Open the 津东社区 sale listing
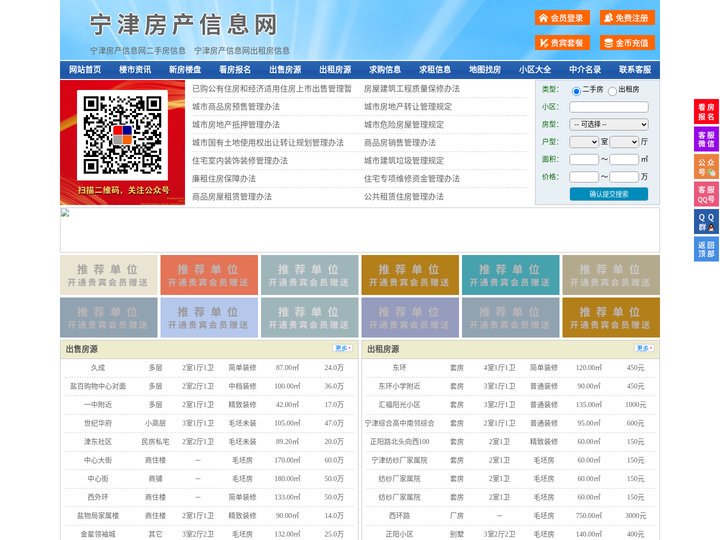 98,442
